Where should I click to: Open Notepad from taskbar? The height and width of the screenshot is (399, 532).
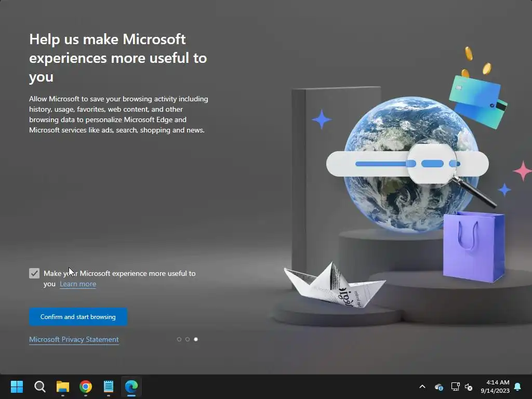[108, 387]
